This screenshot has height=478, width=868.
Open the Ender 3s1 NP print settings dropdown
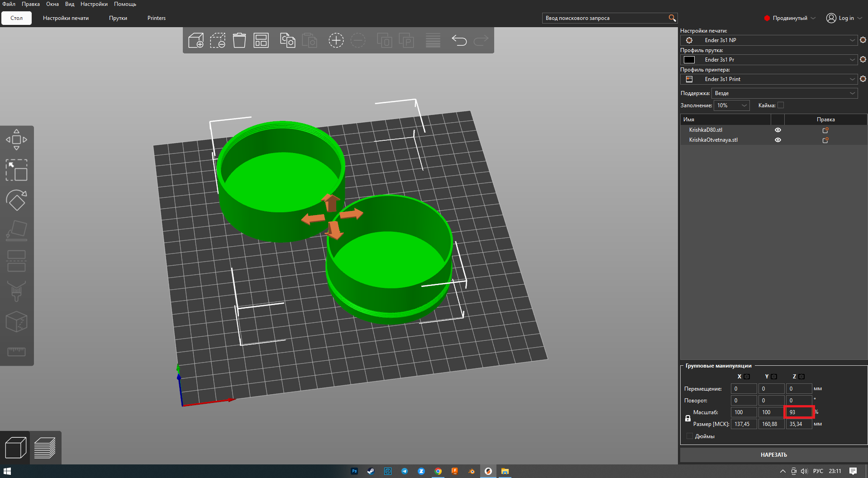point(769,40)
